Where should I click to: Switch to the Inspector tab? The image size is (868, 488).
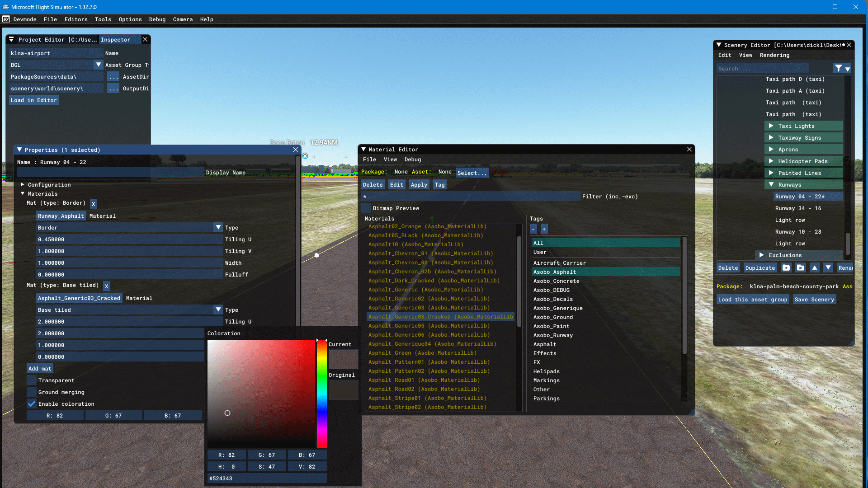click(x=116, y=39)
